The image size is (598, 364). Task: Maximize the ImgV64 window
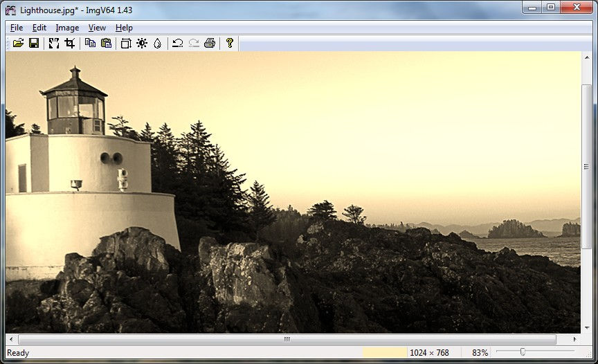[x=551, y=7]
